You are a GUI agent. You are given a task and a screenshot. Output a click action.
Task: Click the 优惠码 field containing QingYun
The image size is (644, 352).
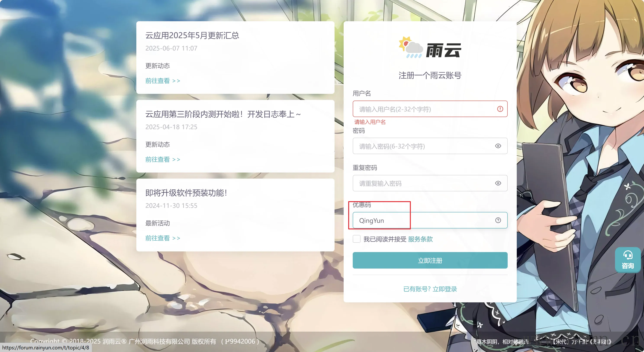pyautogui.click(x=430, y=220)
